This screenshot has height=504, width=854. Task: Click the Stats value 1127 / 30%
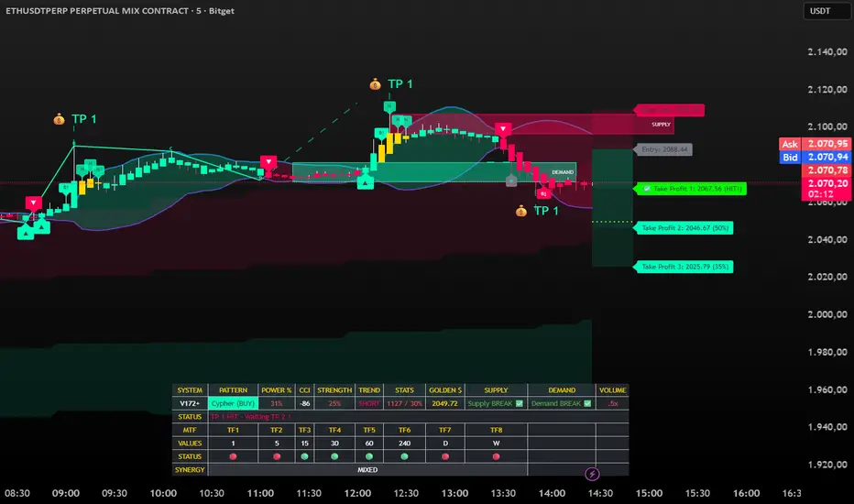404,404
